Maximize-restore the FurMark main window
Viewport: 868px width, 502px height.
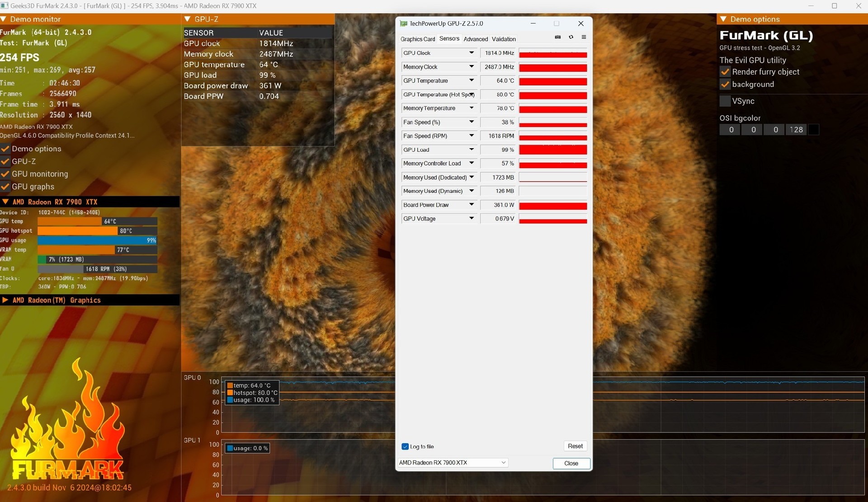point(835,6)
